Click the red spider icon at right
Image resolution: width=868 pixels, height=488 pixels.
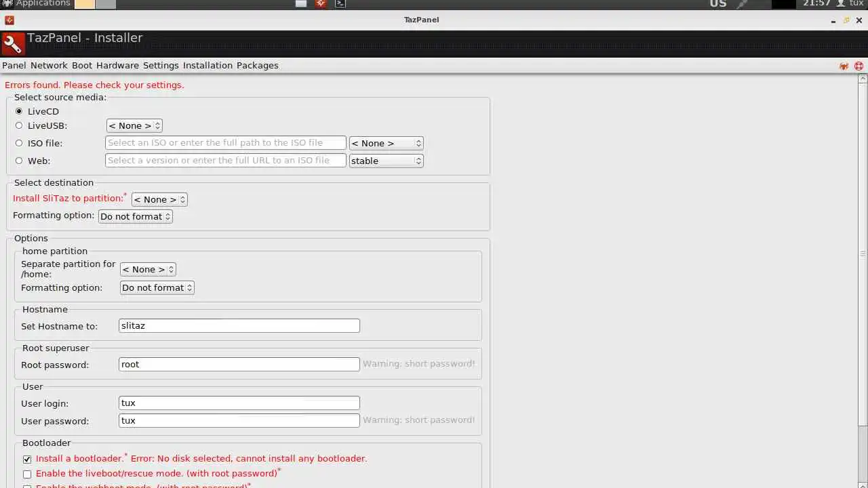[844, 66]
